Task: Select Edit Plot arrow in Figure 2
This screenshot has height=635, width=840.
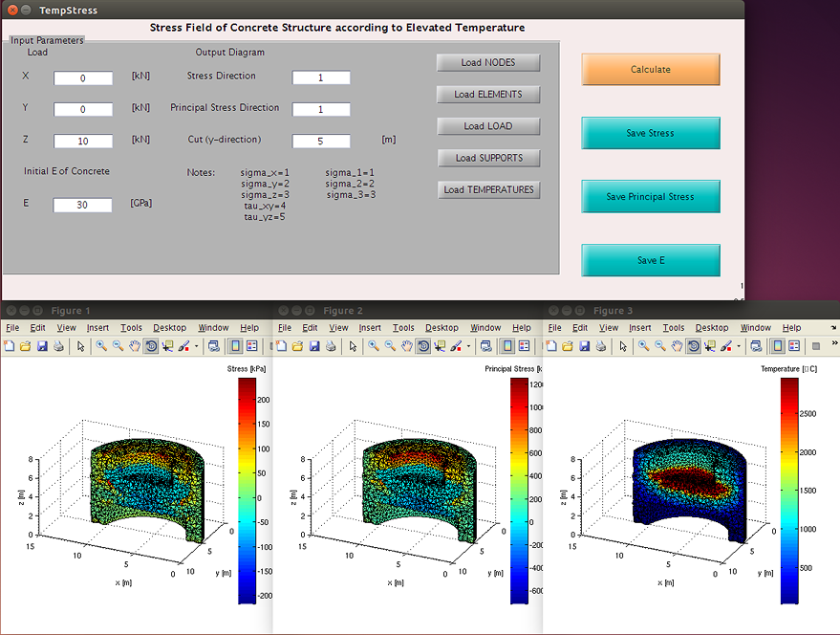Action: tap(353, 346)
